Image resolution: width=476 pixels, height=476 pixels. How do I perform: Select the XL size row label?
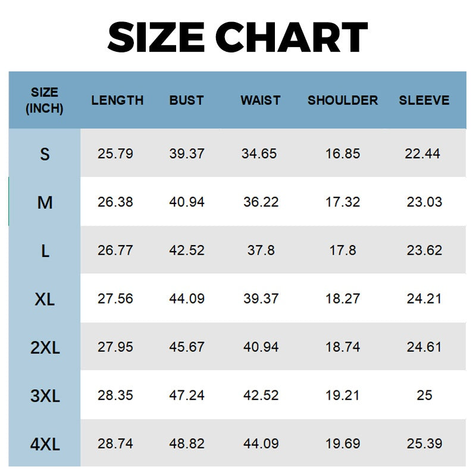pyautogui.click(x=45, y=299)
